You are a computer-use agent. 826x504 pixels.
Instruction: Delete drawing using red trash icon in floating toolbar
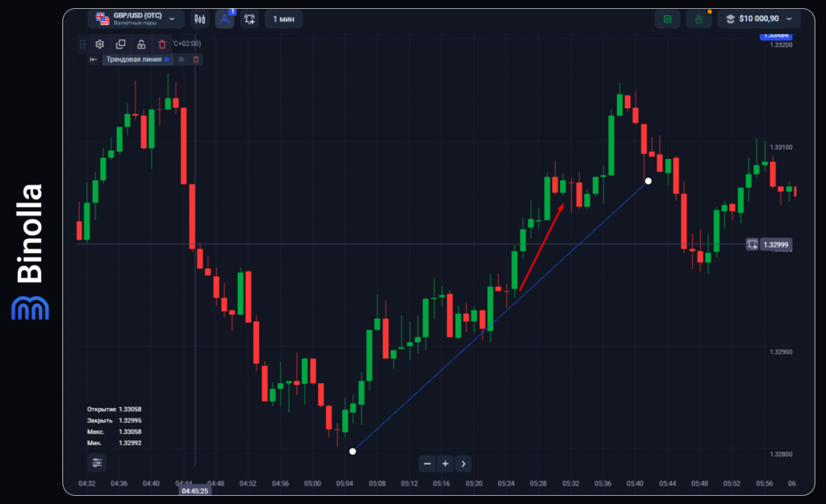162,44
